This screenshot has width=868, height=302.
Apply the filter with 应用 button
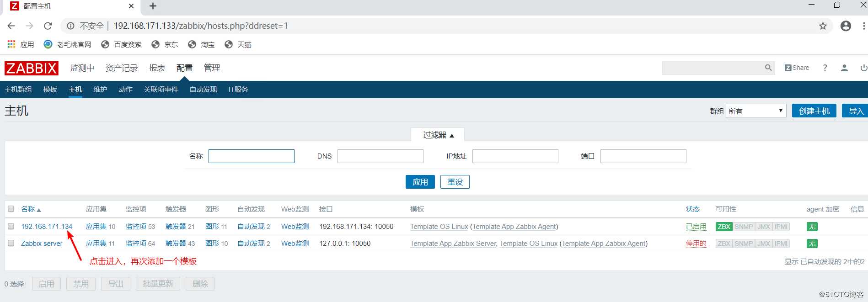pyautogui.click(x=420, y=182)
